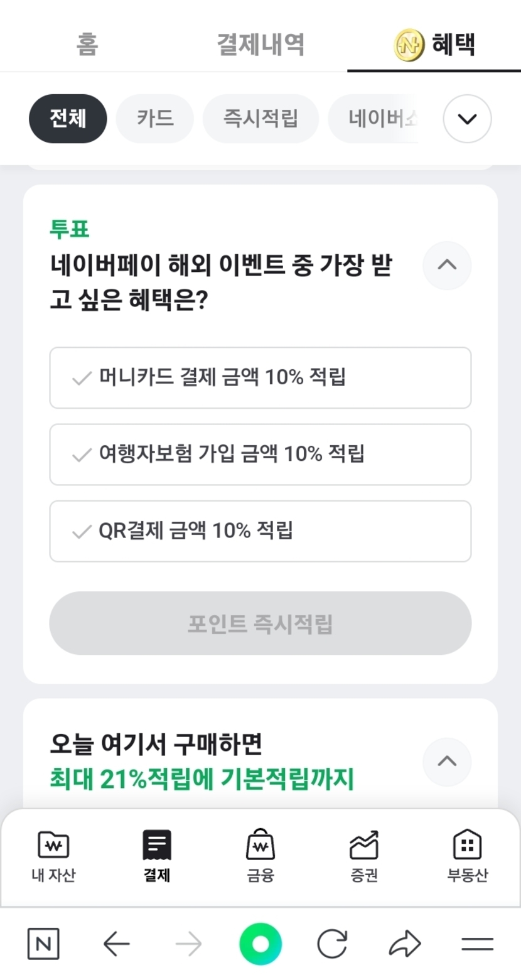Open the browser hamburger menu
521x980 pixels.
pos(477,944)
